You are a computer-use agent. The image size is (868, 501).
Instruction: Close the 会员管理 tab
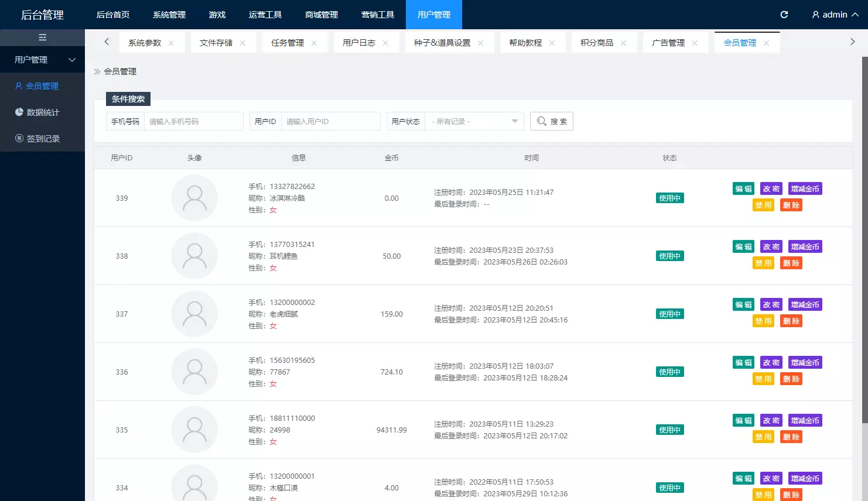coord(766,43)
